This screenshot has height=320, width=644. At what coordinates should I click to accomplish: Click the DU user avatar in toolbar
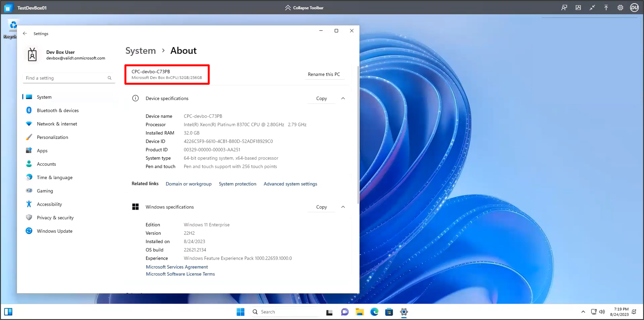coord(634,8)
